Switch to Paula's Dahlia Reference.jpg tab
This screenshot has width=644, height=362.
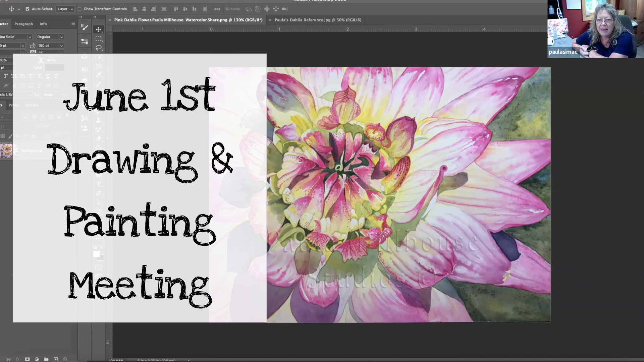pos(318,20)
